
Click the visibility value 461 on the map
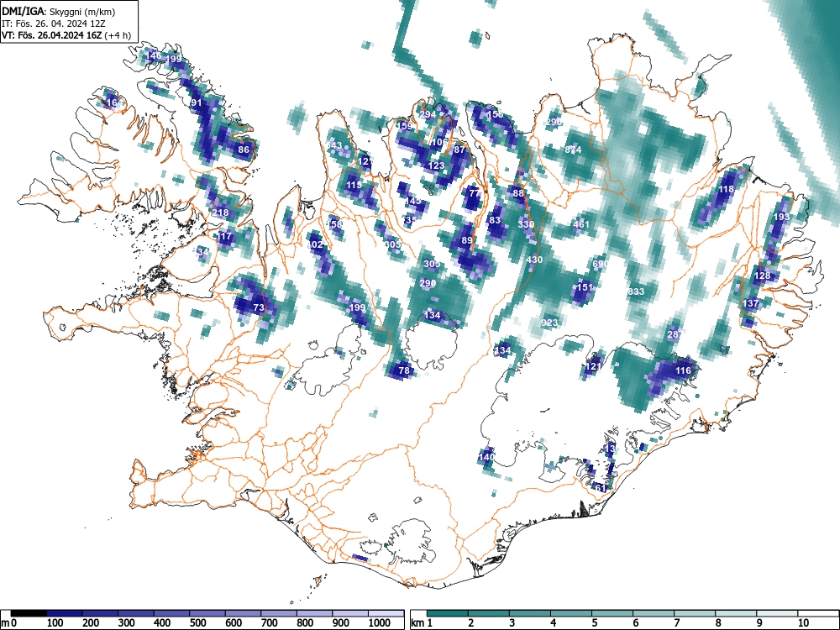point(581,224)
